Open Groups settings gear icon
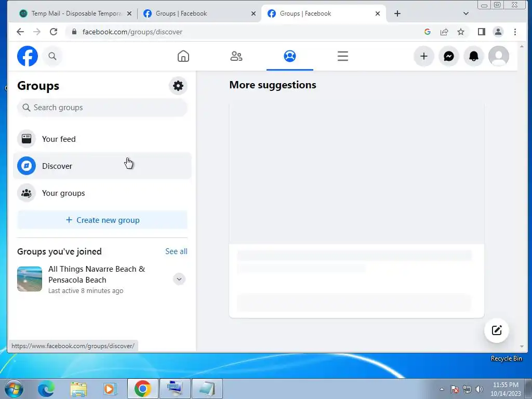 pos(178,86)
